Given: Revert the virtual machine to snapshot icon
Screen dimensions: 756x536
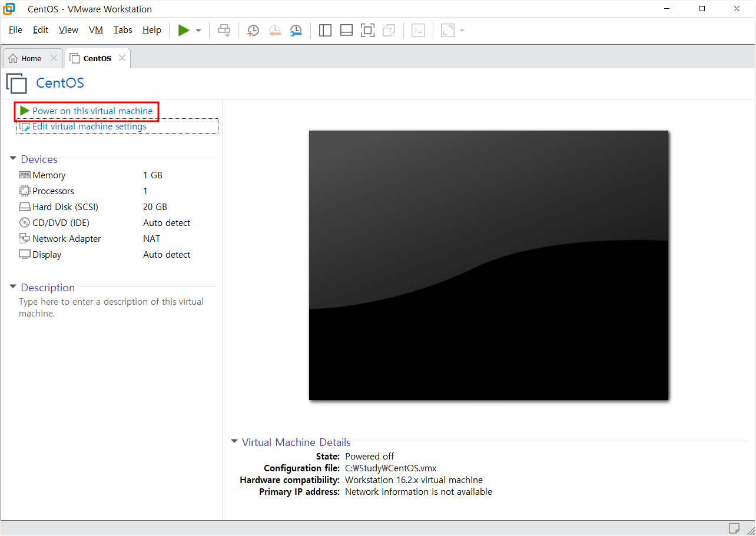Looking at the screenshot, I should coord(274,31).
